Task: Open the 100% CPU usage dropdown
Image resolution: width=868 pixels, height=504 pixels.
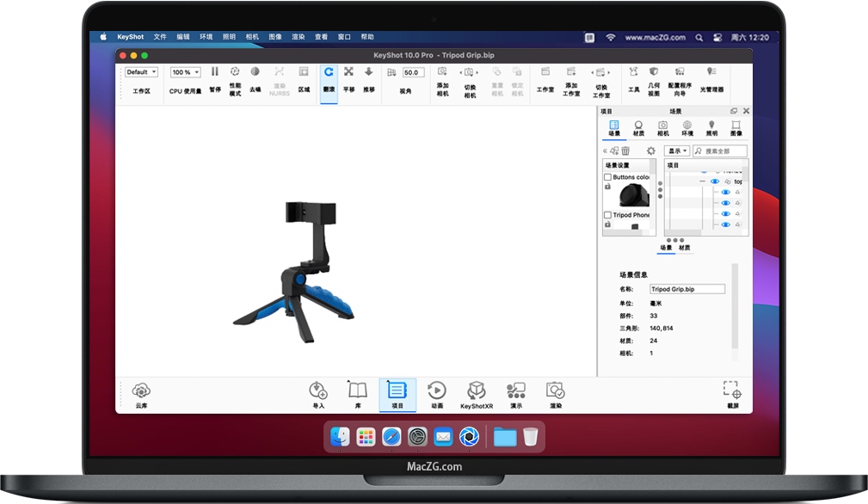Action: pyautogui.click(x=185, y=72)
